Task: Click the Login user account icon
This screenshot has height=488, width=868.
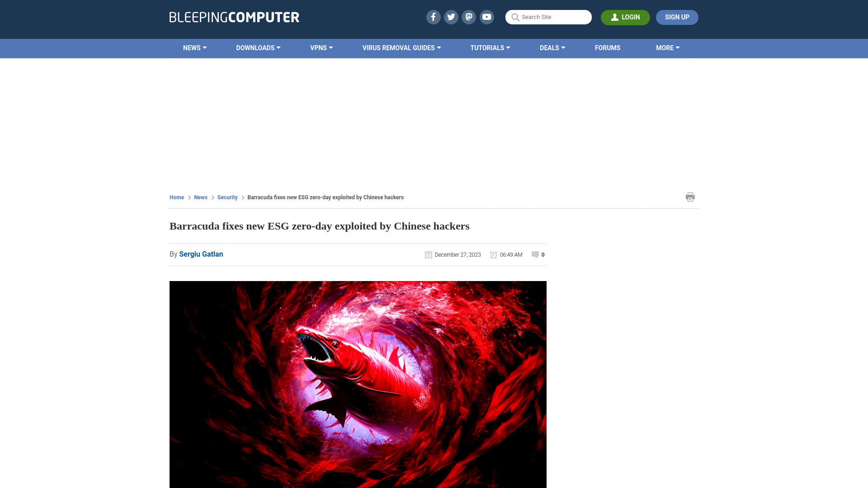Action: [x=615, y=17]
